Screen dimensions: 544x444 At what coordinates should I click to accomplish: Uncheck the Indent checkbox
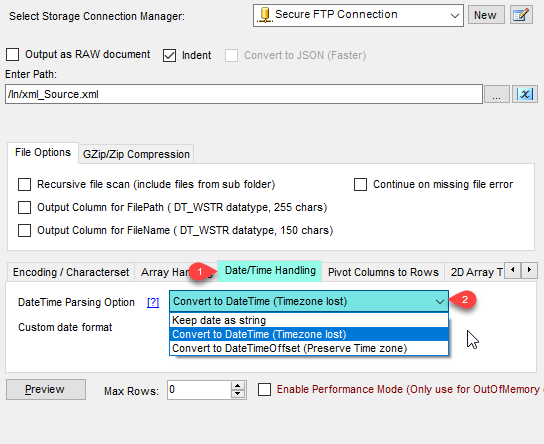tap(169, 56)
